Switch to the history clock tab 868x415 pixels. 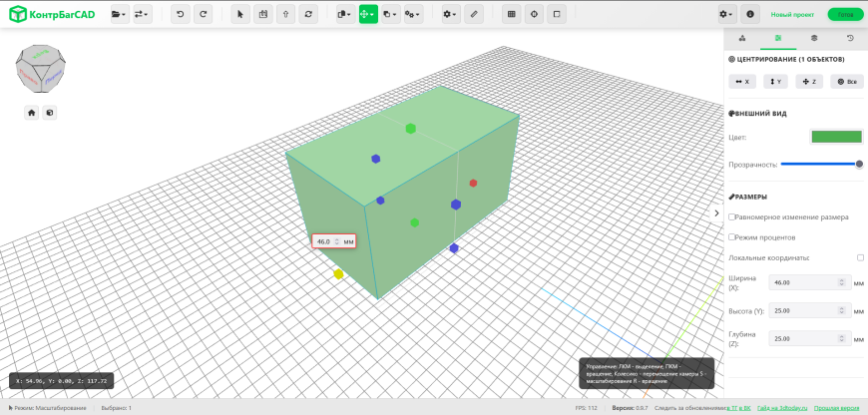point(850,38)
